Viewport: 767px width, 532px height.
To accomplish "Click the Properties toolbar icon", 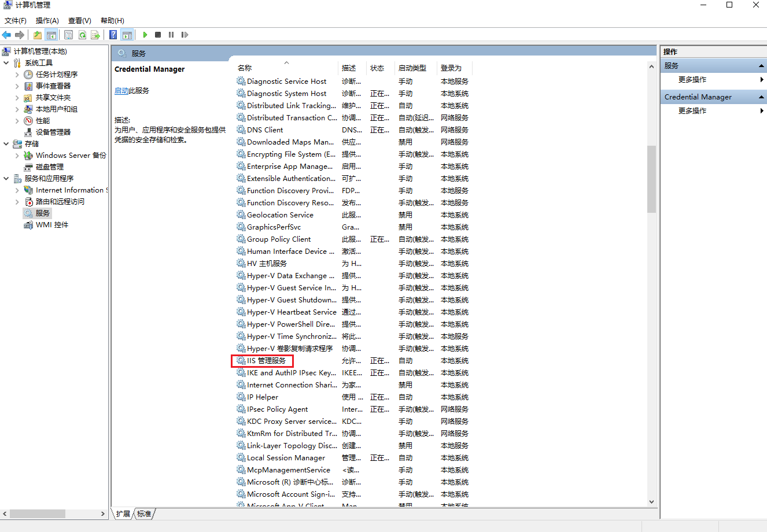I will click(68, 35).
